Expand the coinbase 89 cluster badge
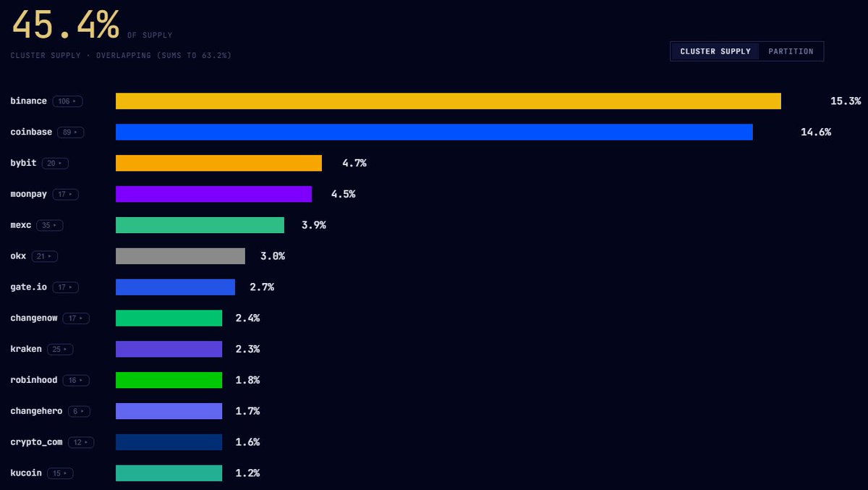 71,132
